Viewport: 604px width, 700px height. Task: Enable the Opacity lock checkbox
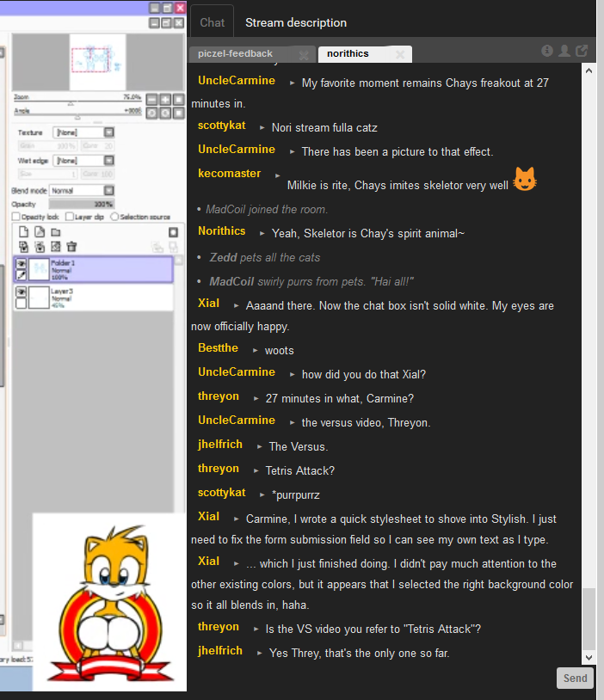[16, 217]
